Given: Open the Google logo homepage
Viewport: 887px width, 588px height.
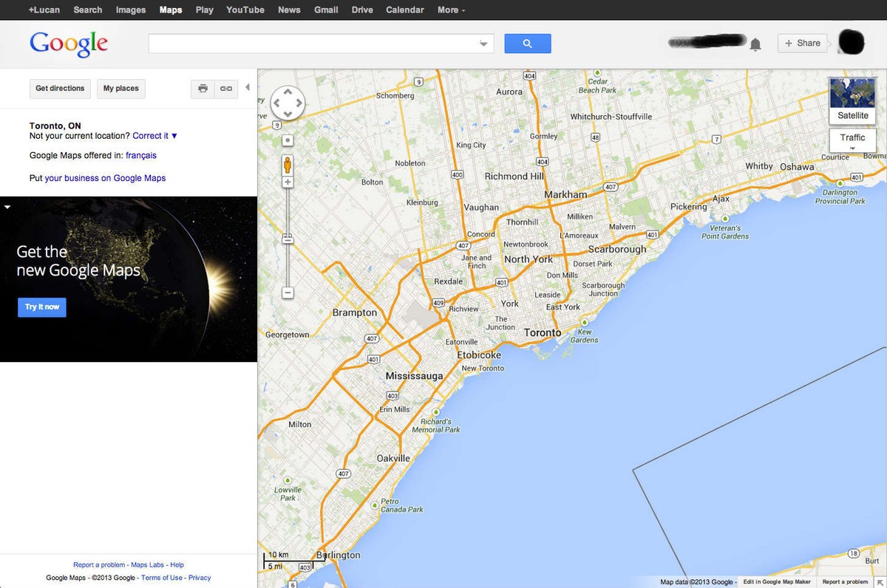Looking at the screenshot, I should [x=69, y=44].
